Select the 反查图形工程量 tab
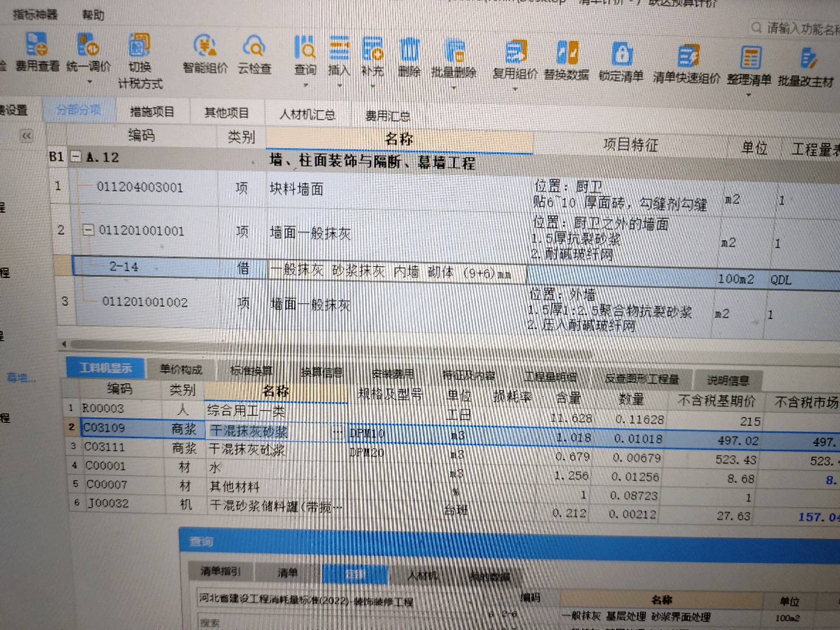 point(642,379)
